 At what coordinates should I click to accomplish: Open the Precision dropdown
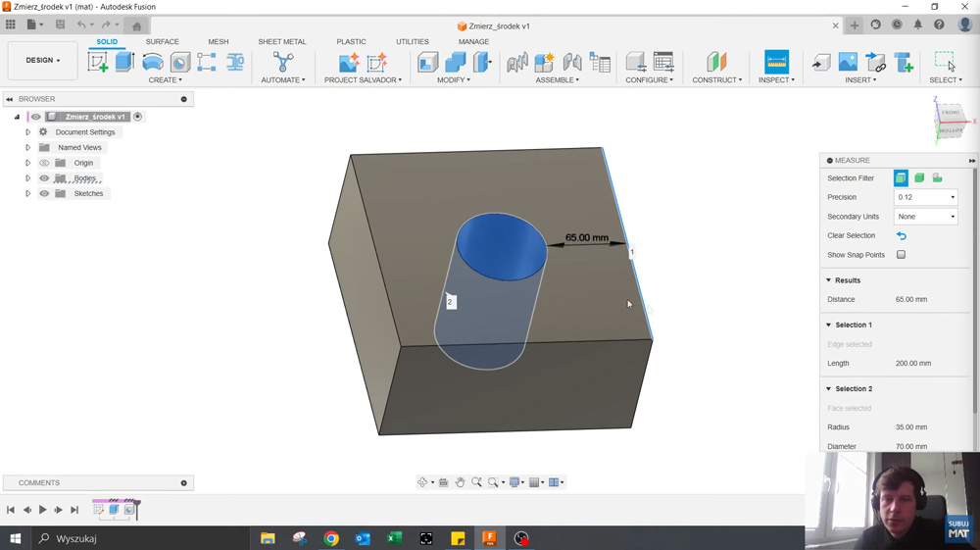point(925,197)
